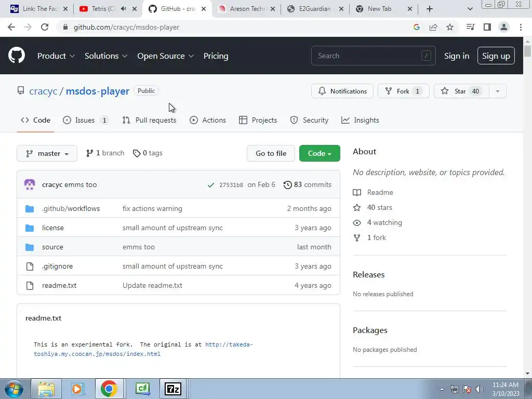The width and height of the screenshot is (532, 399).
Task: Open Chrome icon in taskbar
Action: pos(109,389)
